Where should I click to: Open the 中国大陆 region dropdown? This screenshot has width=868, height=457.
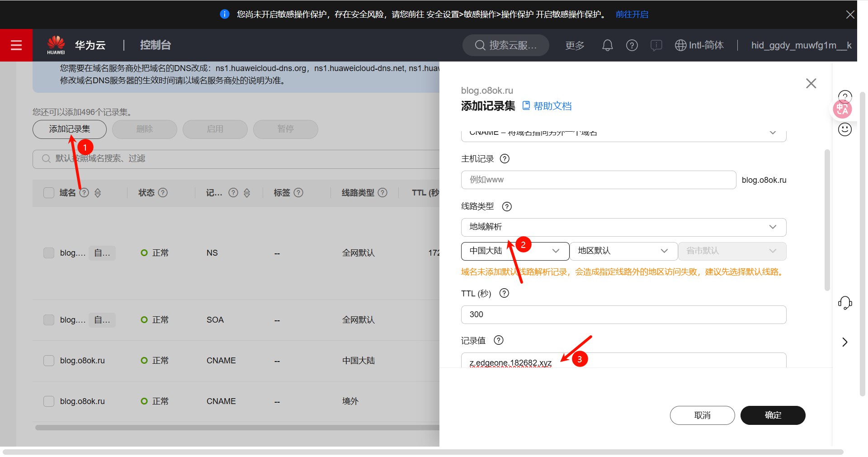515,251
